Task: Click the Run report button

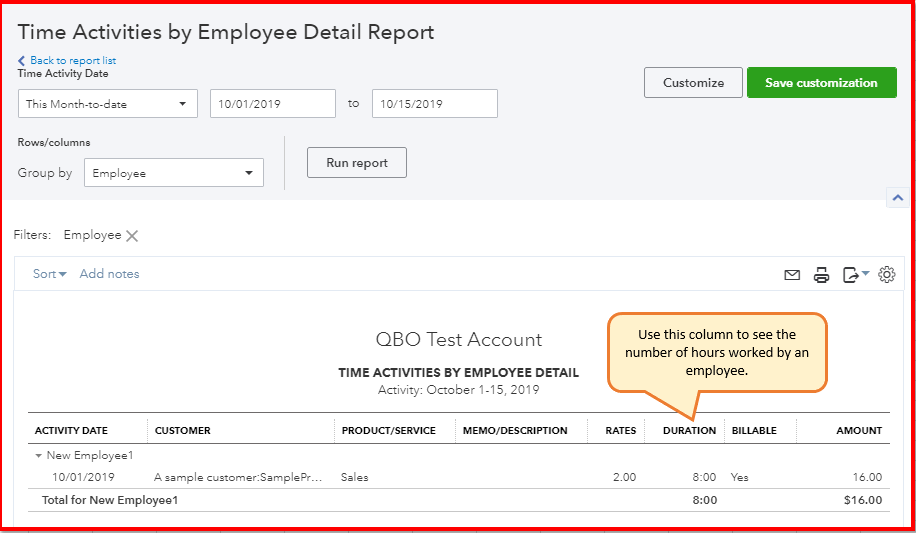Action: pyautogui.click(x=357, y=162)
